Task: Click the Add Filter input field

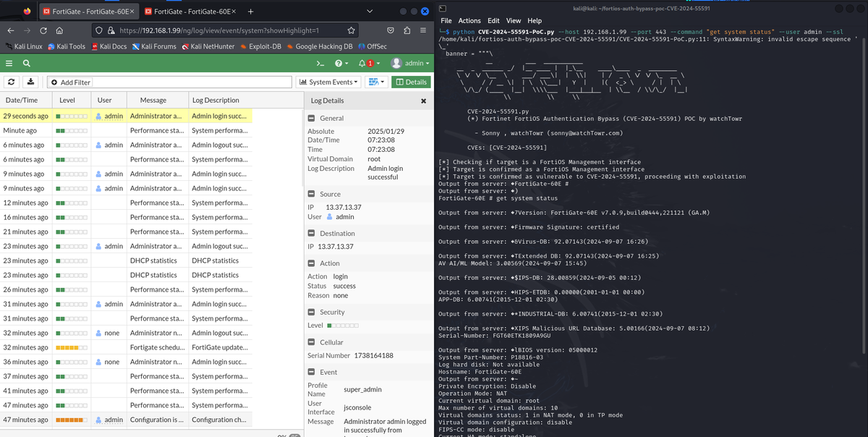Action: tap(170, 82)
